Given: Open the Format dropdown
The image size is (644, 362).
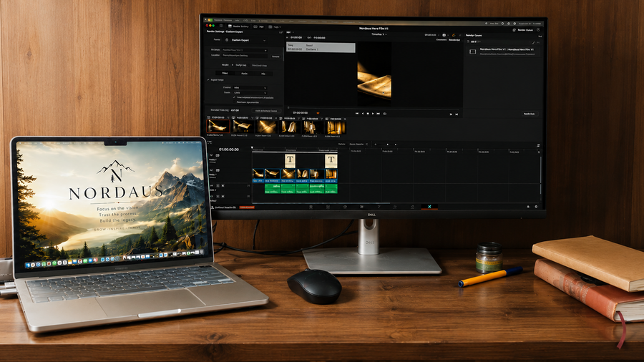Looking at the screenshot, I should [250, 87].
